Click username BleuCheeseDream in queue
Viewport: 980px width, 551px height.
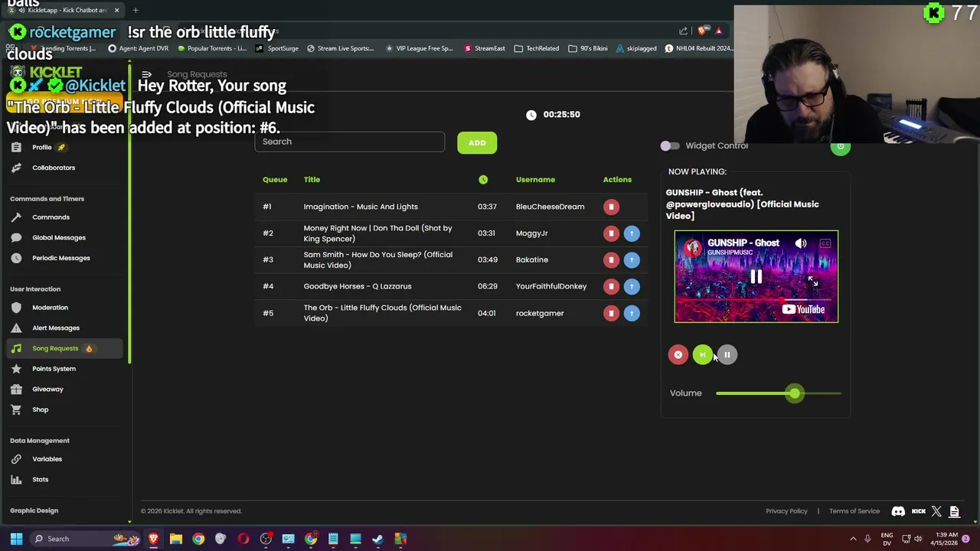(550, 207)
